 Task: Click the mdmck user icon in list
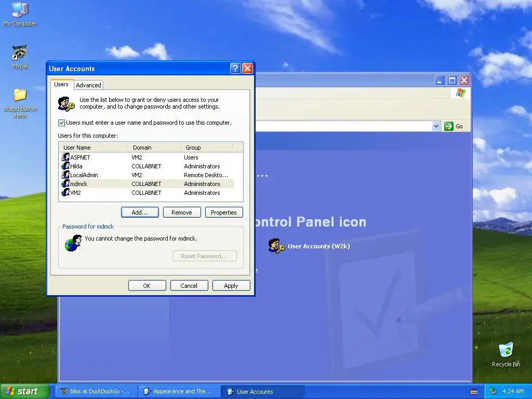click(65, 183)
